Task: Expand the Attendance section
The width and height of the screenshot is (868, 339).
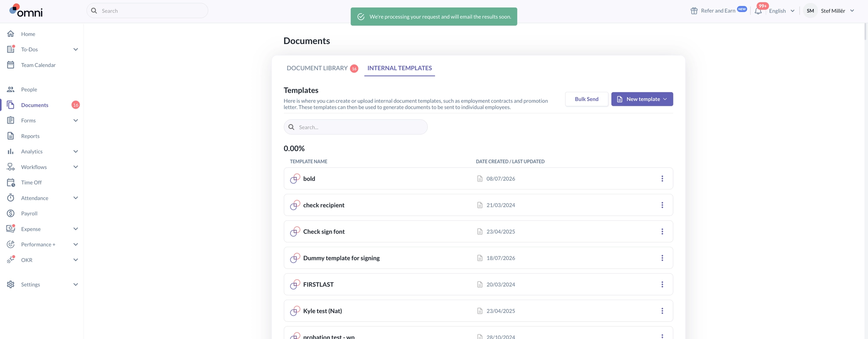Action: [75, 198]
